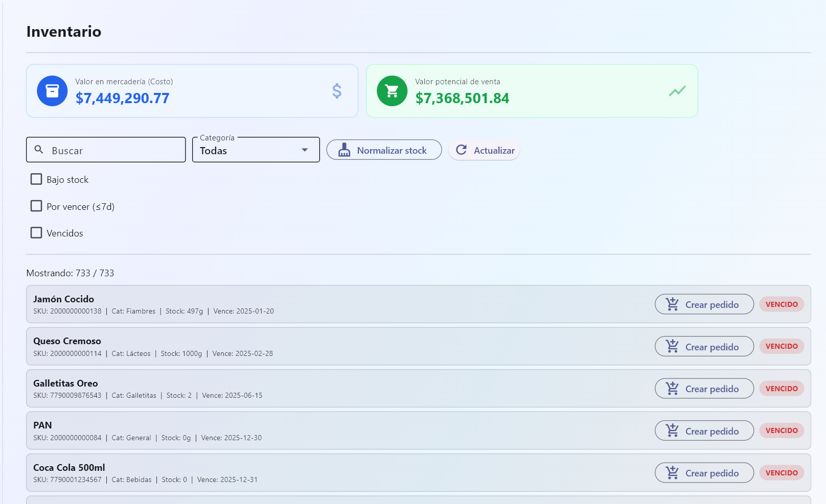Select the Valor potencial de venta card
The image size is (826, 504).
point(532,91)
